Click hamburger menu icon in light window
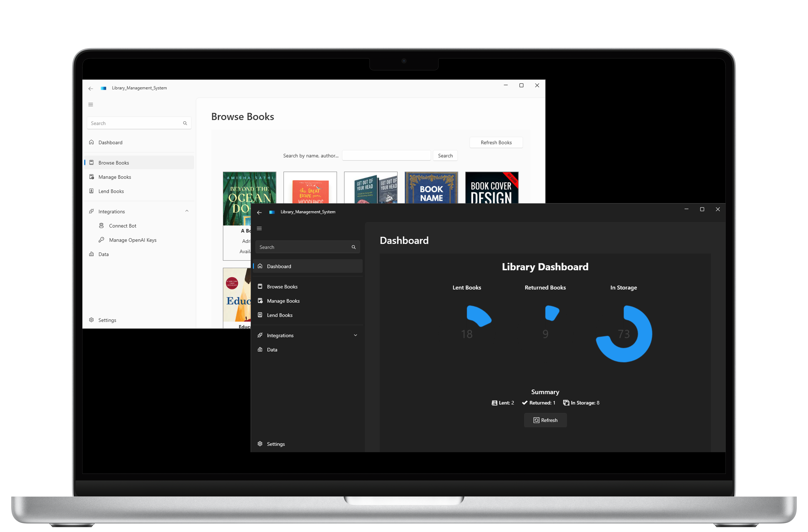Viewport: 808px width, 532px height. [91, 105]
